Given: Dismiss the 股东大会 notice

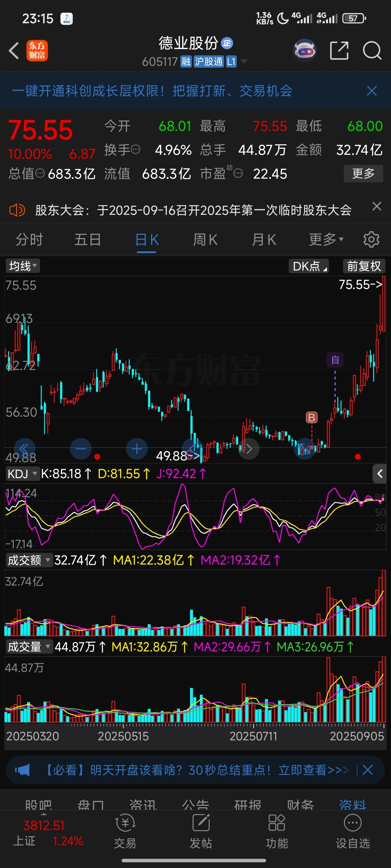Looking at the screenshot, I should pos(377,206).
